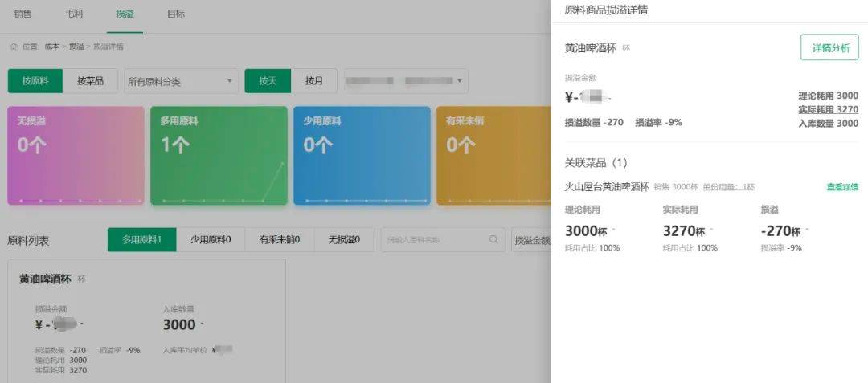Select the 目标 tab
The image size is (868, 383).
[x=175, y=14]
